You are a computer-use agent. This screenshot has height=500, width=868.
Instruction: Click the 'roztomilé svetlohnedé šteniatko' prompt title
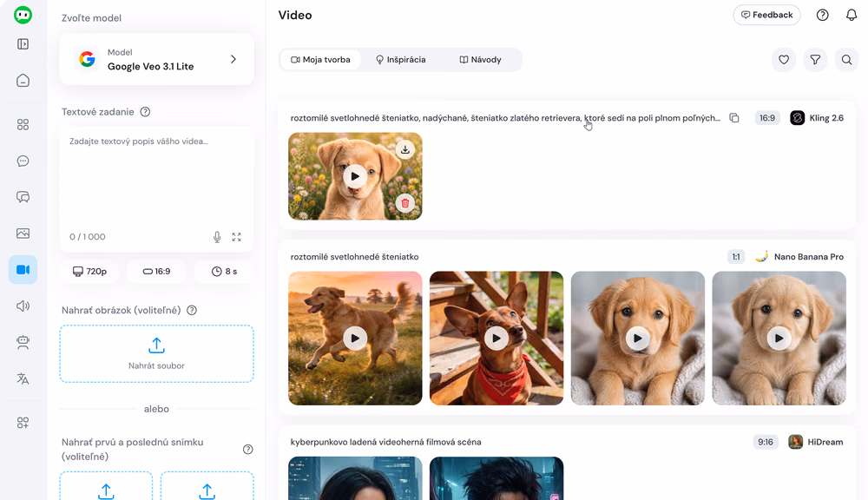[354, 257]
